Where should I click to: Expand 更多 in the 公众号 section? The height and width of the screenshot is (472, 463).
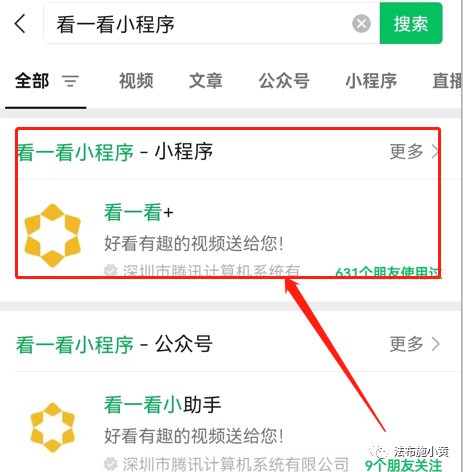coord(415,344)
